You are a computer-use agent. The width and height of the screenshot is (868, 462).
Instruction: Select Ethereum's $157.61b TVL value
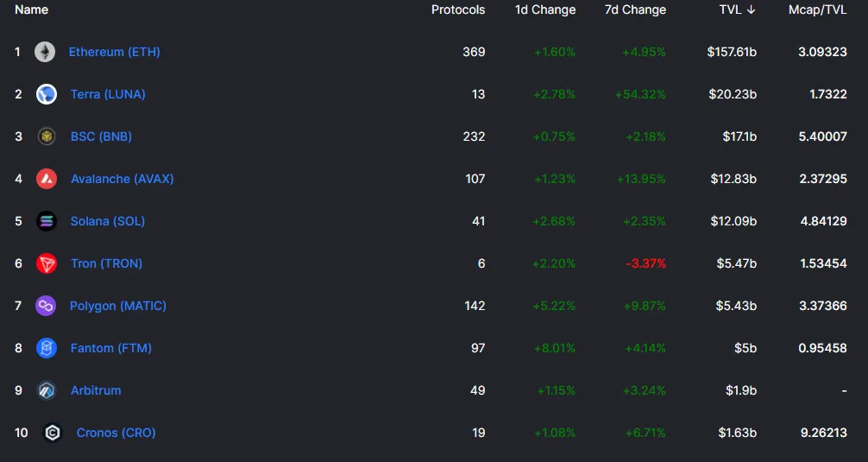point(732,52)
